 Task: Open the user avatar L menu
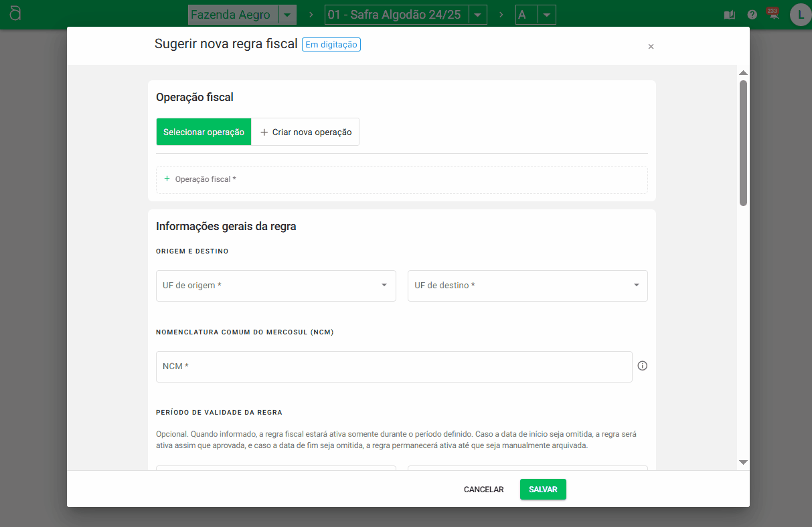pyautogui.click(x=800, y=15)
